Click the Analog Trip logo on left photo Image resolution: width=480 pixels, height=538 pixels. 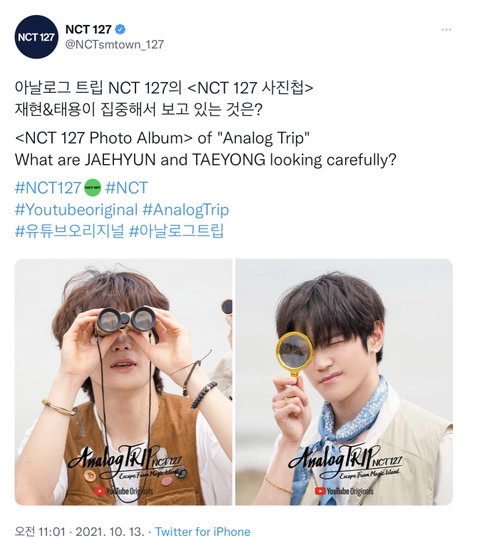[125, 463]
